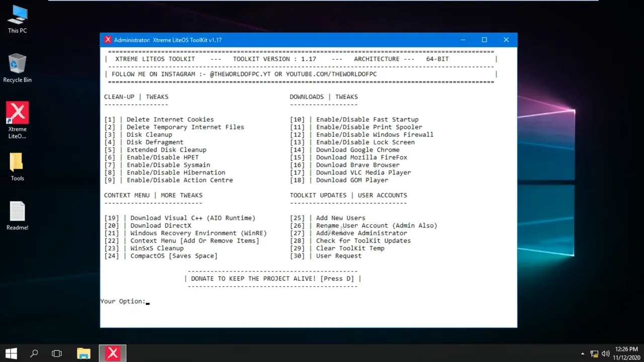This screenshot has width=644, height=362.
Task: Select the Readme! text file icon
Action: [x=17, y=216]
